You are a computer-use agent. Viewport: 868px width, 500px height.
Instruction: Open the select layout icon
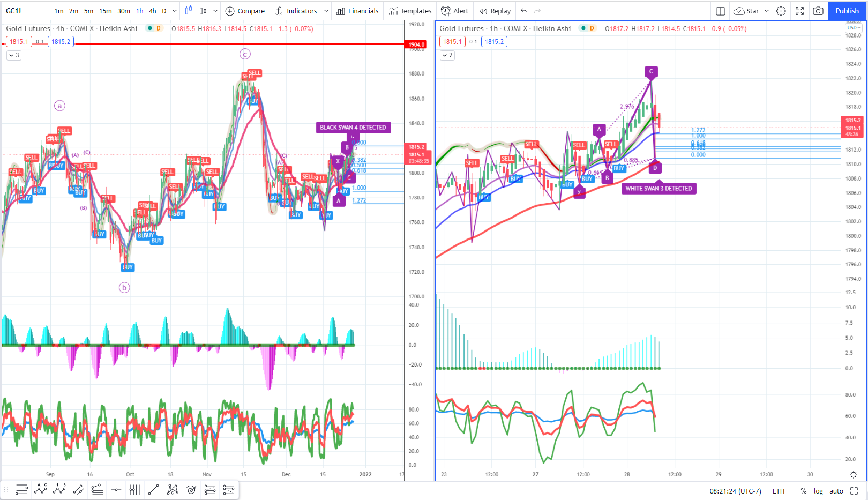pos(721,11)
